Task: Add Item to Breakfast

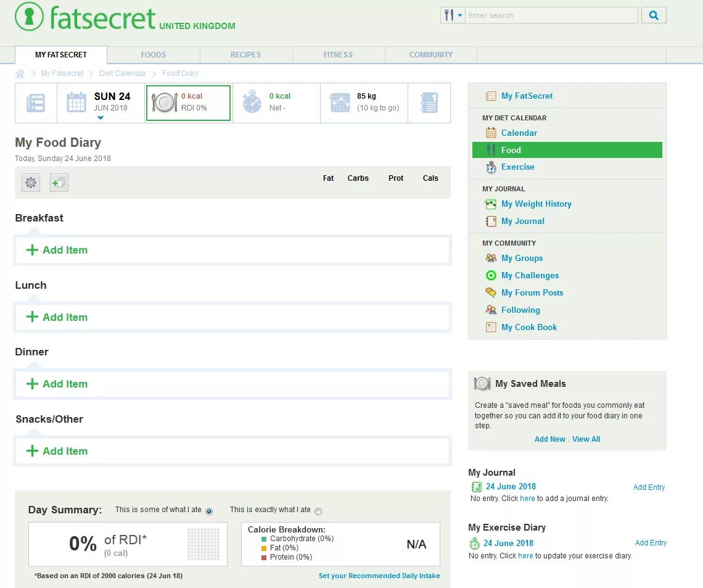Action: point(232,251)
